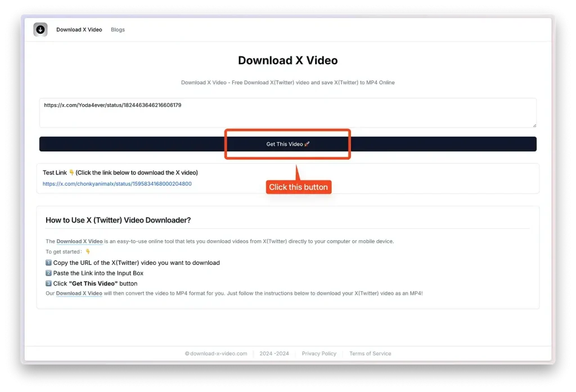Click Download X Video link after 'Our'
The height and width of the screenshot is (392, 576).
[x=79, y=294]
